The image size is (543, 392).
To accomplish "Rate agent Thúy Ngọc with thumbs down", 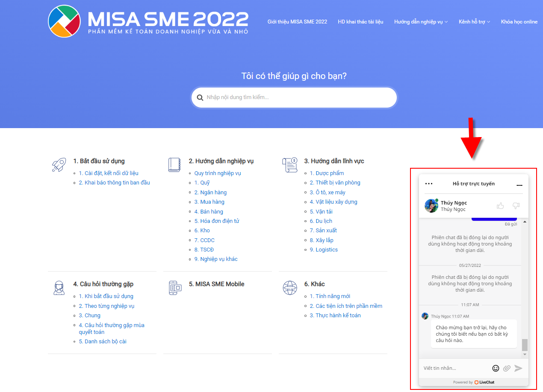I will point(516,206).
